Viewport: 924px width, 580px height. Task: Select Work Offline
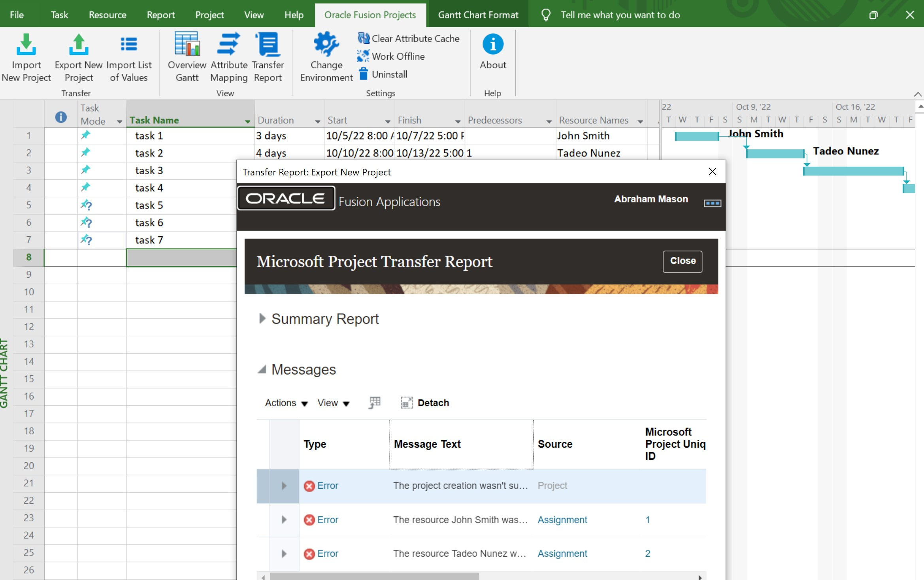[391, 56]
